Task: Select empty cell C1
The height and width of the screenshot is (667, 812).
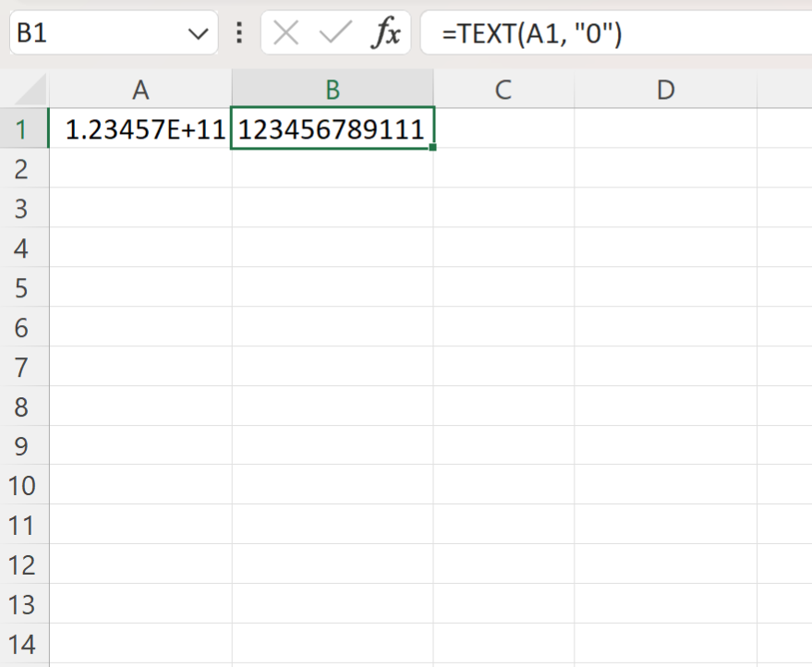Action: pyautogui.click(x=503, y=128)
